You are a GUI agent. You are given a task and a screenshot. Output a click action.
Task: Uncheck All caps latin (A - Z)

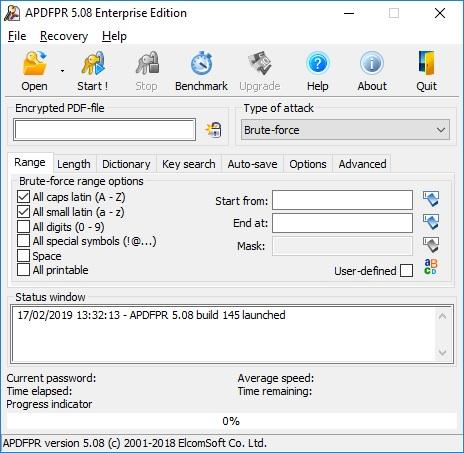pyautogui.click(x=23, y=197)
